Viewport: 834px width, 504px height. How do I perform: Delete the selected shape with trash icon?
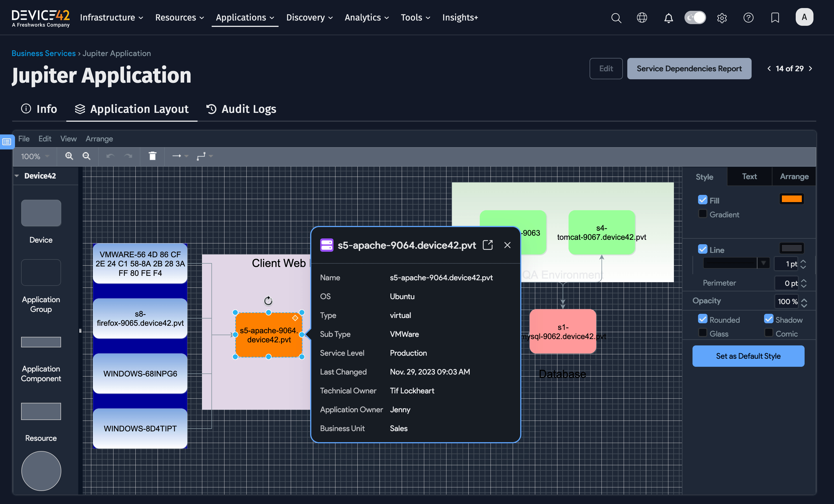tap(152, 156)
